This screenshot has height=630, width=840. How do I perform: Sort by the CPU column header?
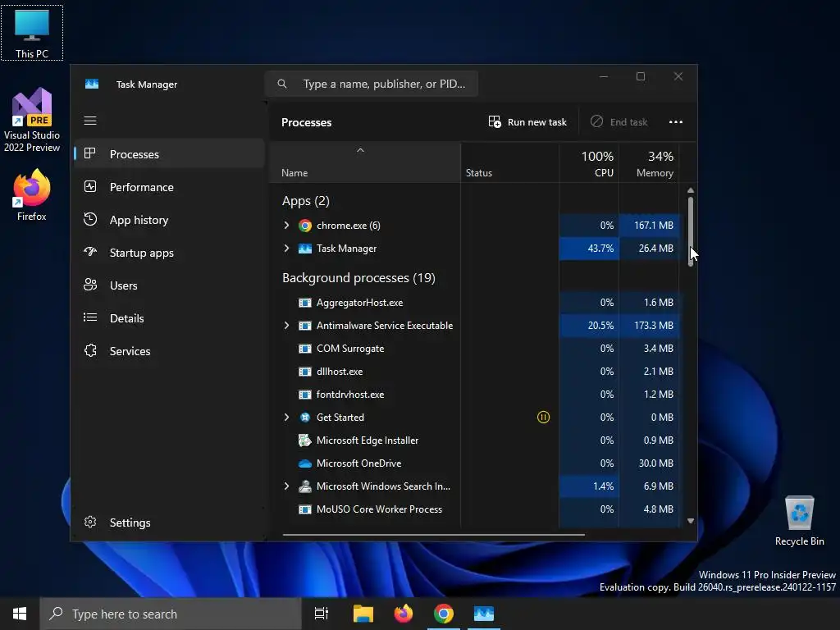589,163
